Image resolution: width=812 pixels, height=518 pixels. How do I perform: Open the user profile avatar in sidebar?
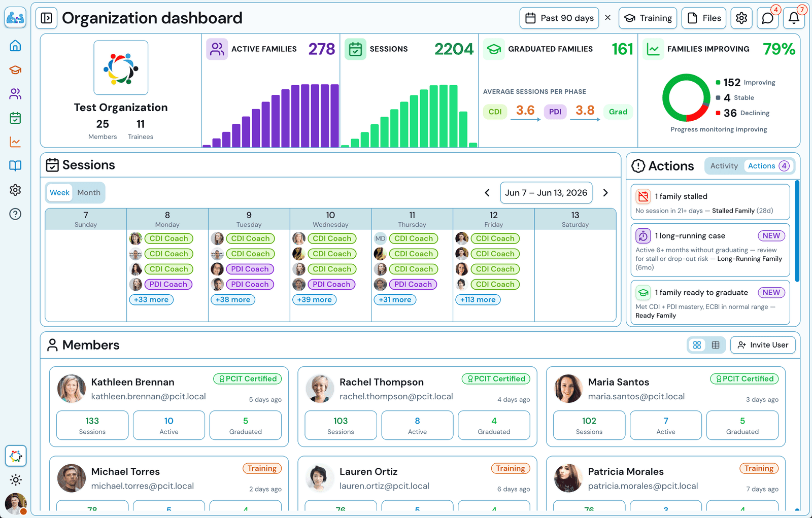tap(16, 503)
